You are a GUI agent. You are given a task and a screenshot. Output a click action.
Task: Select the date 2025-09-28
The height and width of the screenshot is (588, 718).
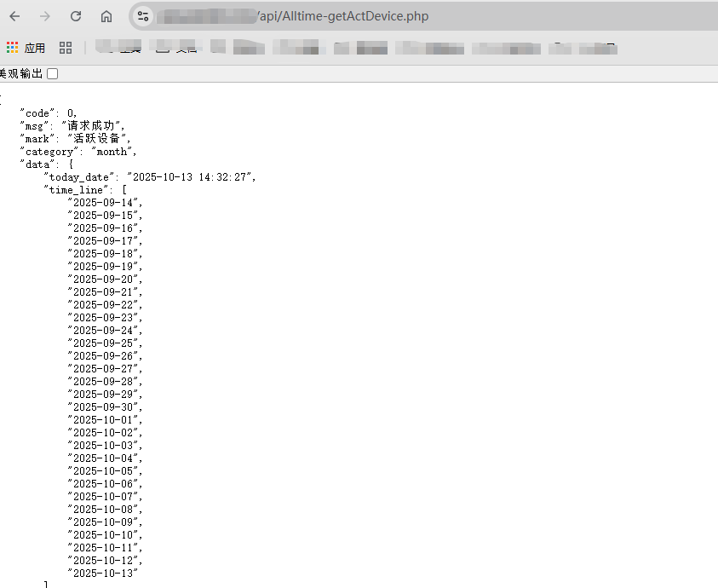102,382
